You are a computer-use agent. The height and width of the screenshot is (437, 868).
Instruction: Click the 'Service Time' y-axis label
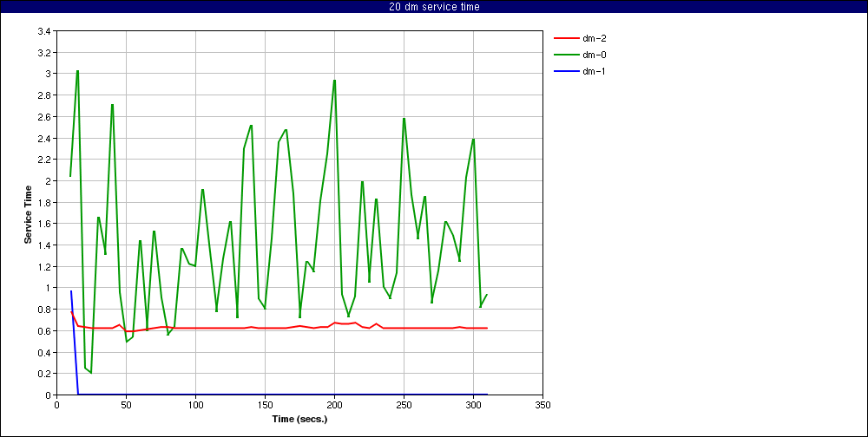click(28, 214)
